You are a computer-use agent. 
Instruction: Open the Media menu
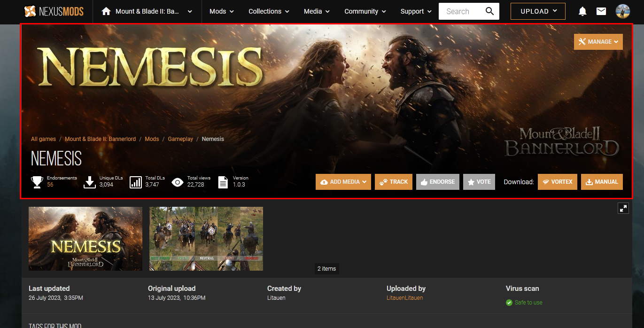coord(317,11)
